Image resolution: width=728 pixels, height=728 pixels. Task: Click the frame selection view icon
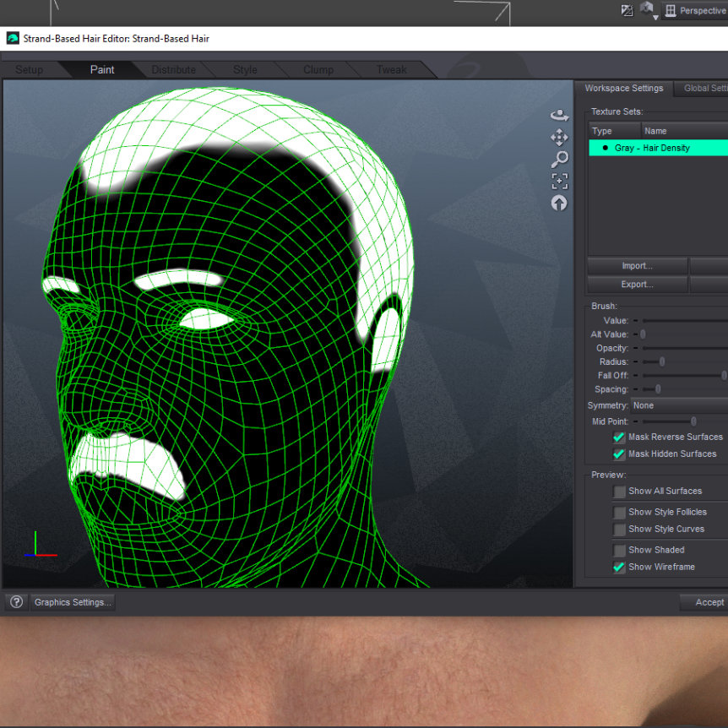click(x=559, y=181)
